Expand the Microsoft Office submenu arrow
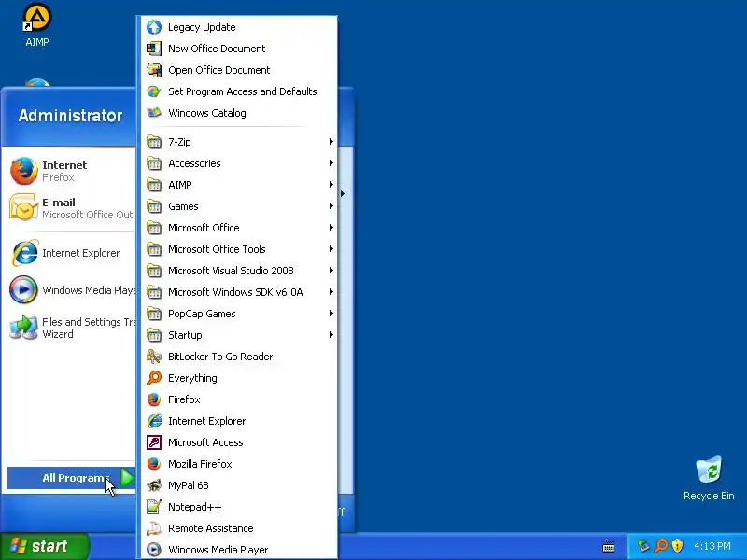 click(331, 227)
